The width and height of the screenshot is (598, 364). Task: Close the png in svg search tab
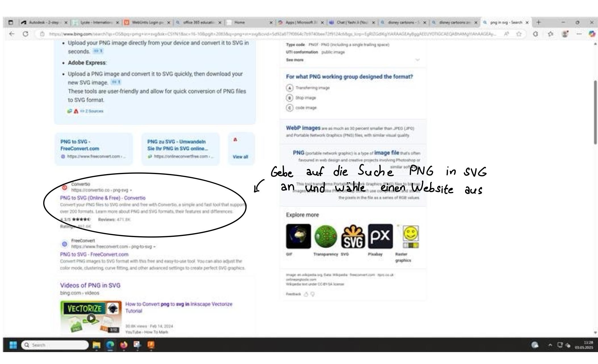pyautogui.click(x=527, y=22)
